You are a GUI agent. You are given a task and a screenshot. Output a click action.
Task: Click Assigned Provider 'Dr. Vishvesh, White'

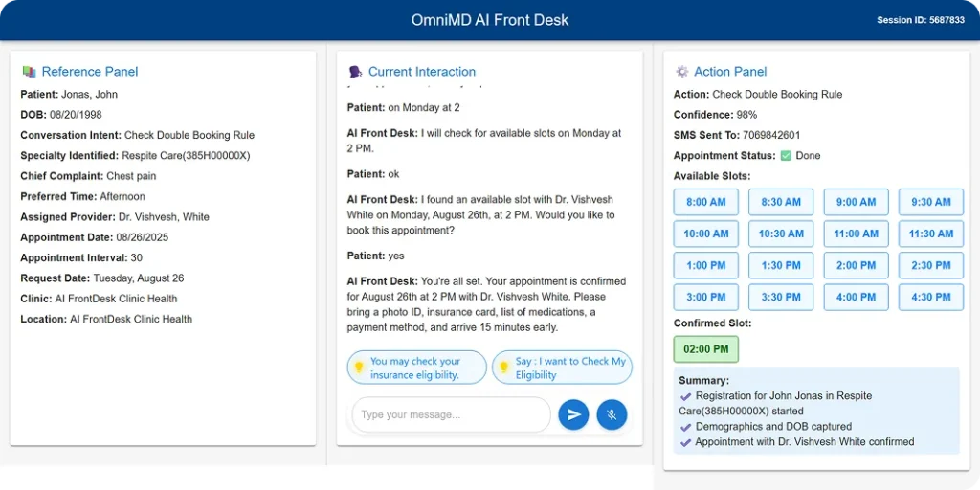click(x=164, y=217)
